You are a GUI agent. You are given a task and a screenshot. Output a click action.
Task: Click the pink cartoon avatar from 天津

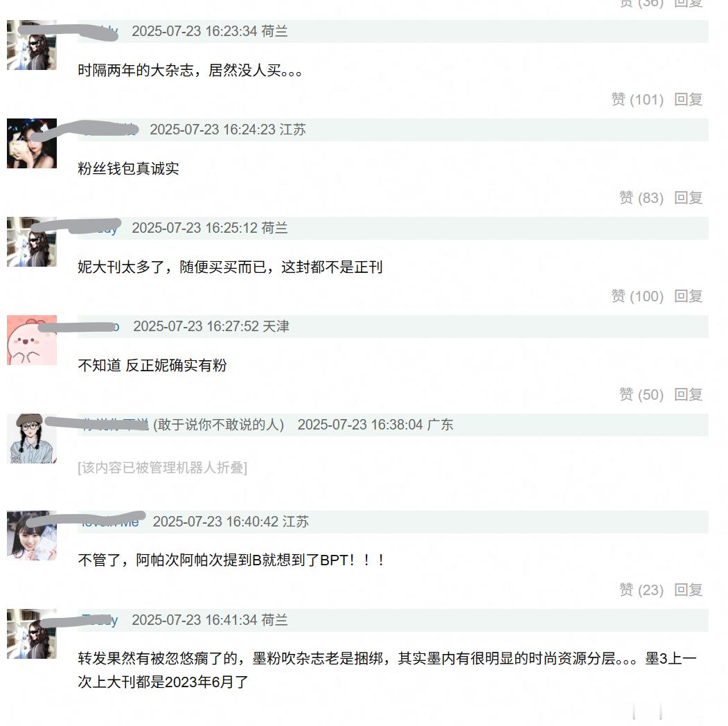tap(32, 340)
